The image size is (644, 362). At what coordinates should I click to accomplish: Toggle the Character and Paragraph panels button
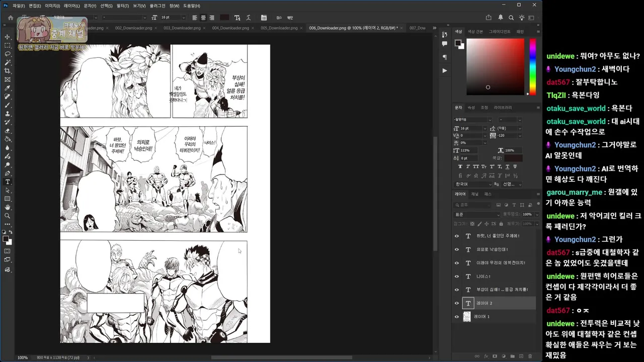263,18
